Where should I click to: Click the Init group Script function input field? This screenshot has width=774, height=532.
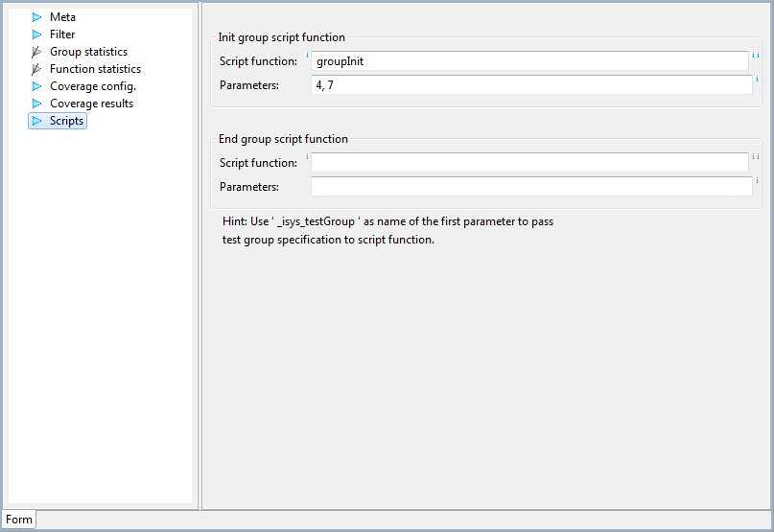tap(529, 61)
